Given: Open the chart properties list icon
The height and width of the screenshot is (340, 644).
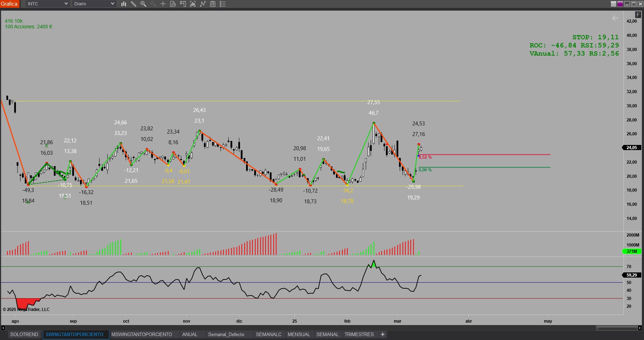Looking at the screenshot, I should point(223,4).
